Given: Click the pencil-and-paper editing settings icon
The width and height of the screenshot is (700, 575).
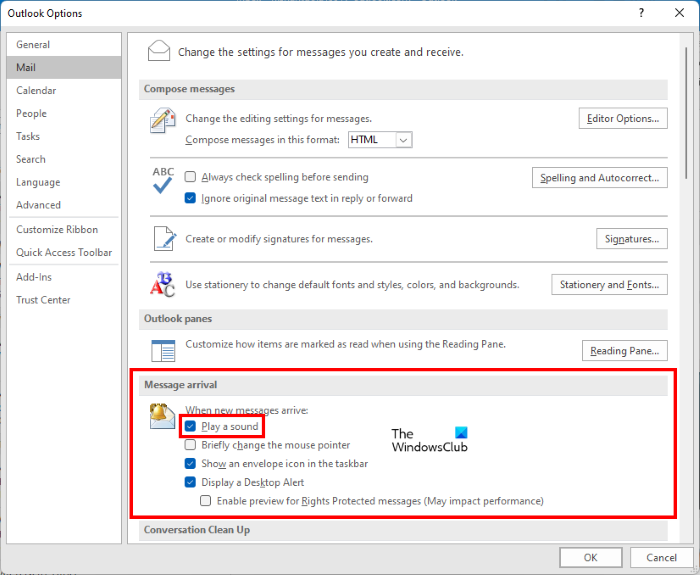Looking at the screenshot, I should tap(162, 120).
